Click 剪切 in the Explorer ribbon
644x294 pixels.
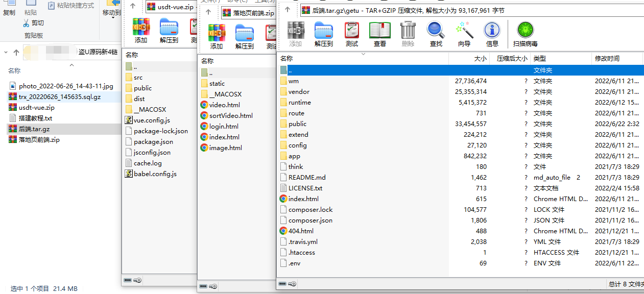pyautogui.click(x=34, y=23)
